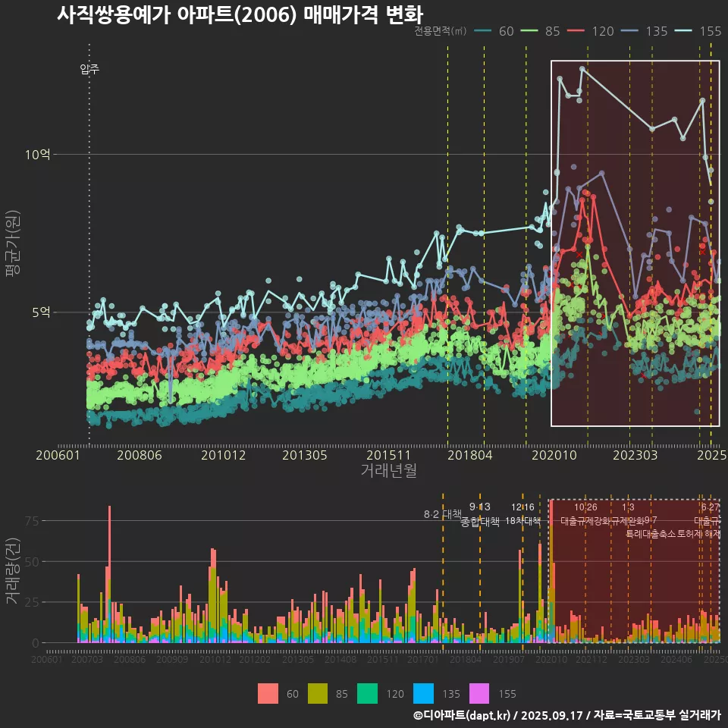This screenshot has height=728, width=728.
Task: Click the 155㎡ peak point above 10억
Action: pyautogui.click(x=582, y=69)
